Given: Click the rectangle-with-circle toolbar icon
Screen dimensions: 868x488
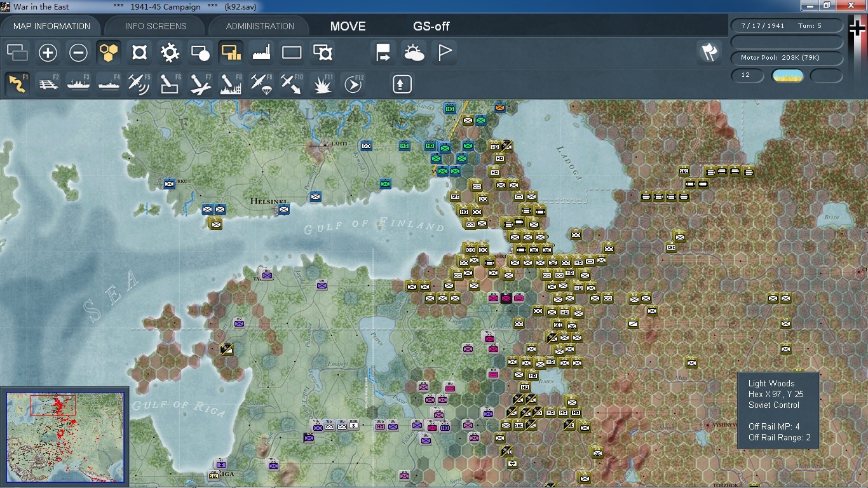Looking at the screenshot, I should (x=201, y=53).
